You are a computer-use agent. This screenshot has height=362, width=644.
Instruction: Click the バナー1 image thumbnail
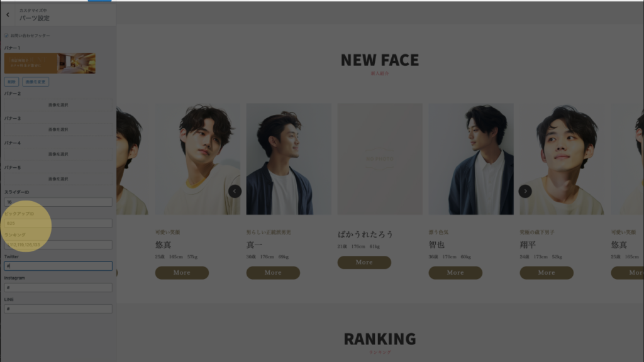coord(50,63)
